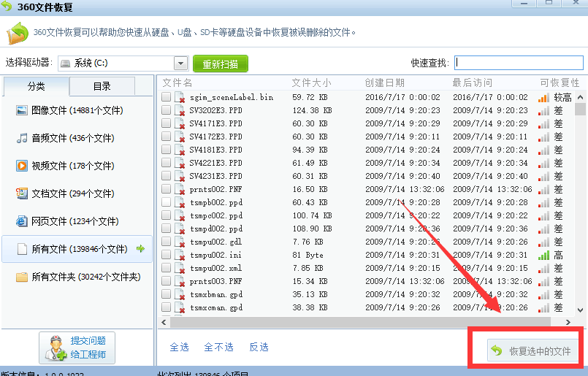Screen dimensions: 588x376
Task: Click the green arrow beside 所有文件
Action: 141,248
